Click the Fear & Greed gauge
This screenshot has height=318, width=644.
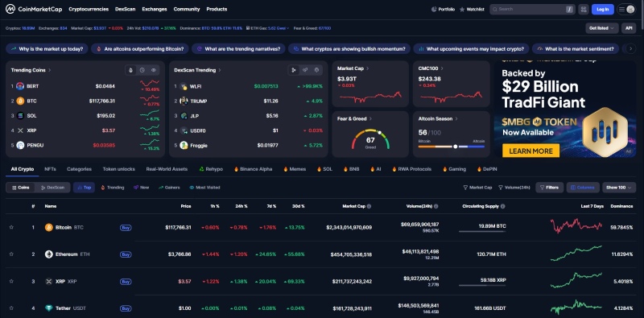[x=370, y=139]
